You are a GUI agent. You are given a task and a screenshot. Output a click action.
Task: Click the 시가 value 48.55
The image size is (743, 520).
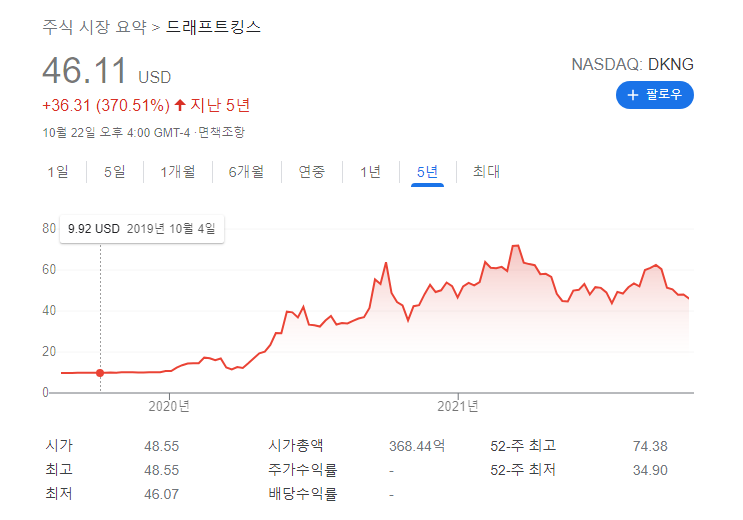click(162, 446)
